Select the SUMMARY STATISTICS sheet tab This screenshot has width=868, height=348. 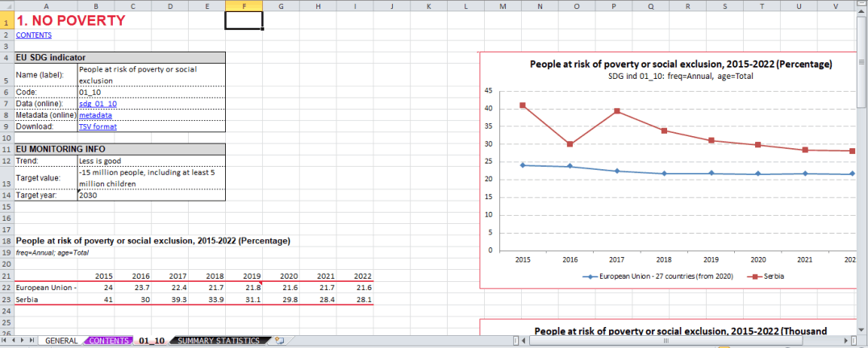click(x=219, y=341)
